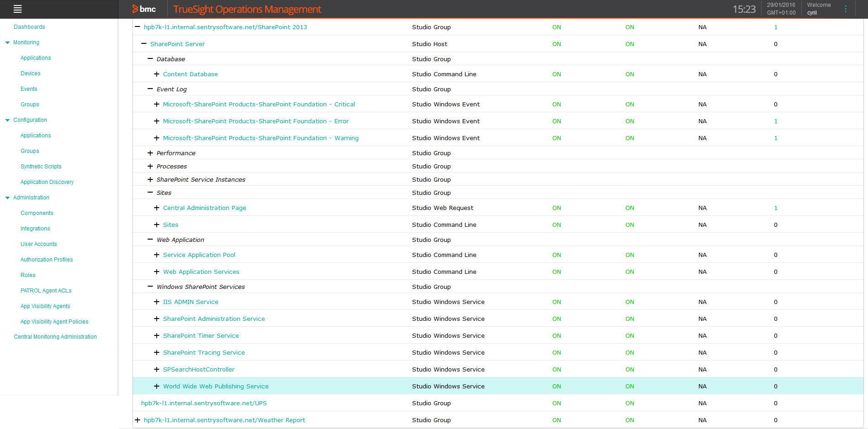Collapse the Sites group

click(150, 193)
